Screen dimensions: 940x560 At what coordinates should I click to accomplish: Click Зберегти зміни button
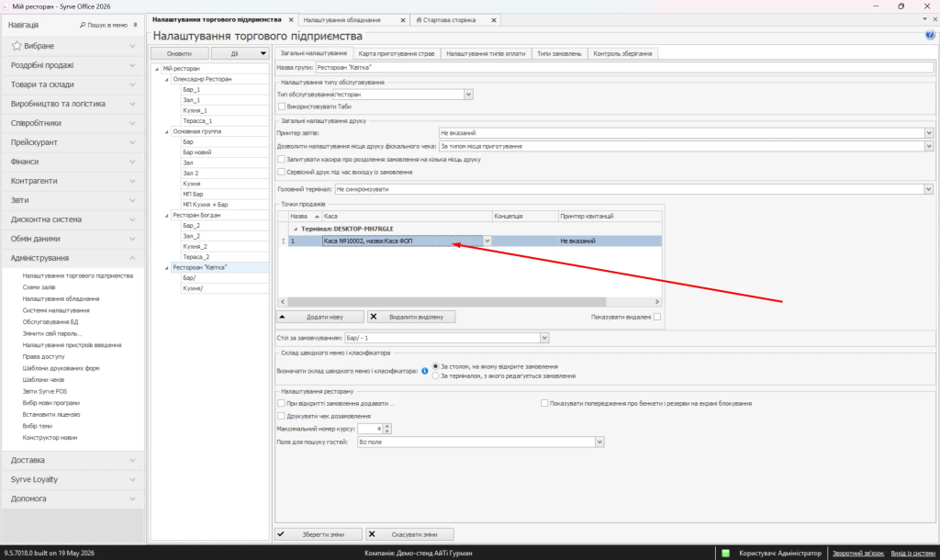(319, 534)
